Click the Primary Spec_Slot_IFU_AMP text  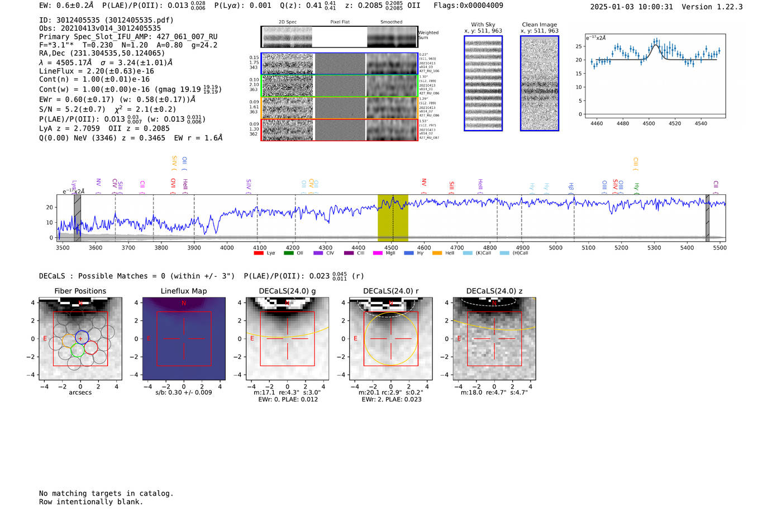[x=128, y=37]
